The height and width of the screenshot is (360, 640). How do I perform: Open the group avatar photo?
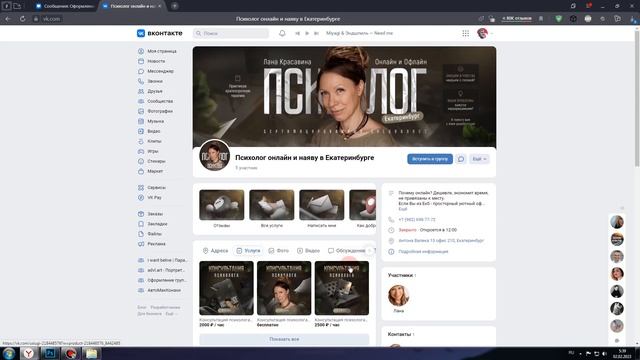[x=214, y=155]
